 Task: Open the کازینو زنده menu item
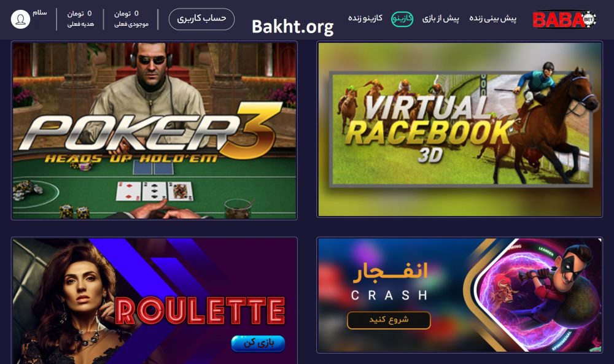coord(365,18)
